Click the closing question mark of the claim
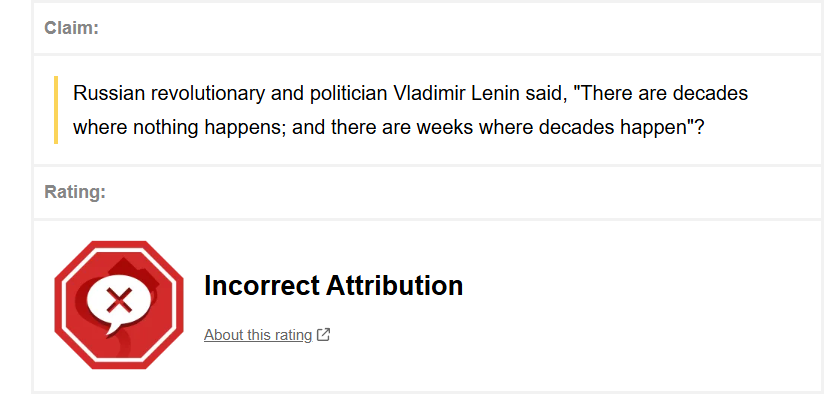This screenshot has width=837, height=402. [713, 128]
